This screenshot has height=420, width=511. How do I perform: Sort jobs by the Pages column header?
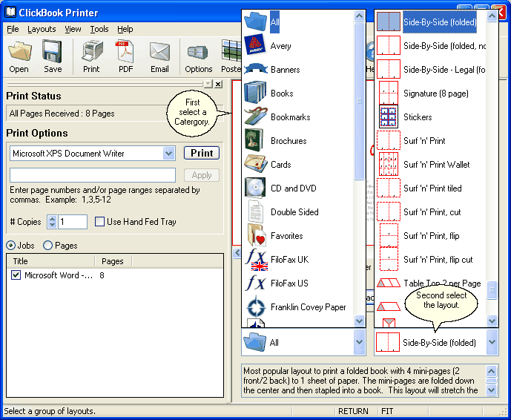coord(113,261)
